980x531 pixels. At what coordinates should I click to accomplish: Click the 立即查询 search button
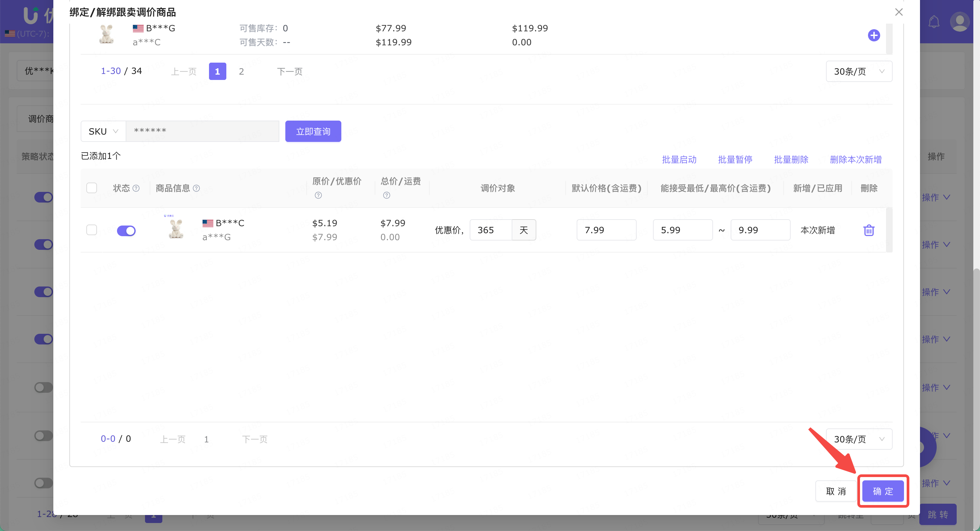click(x=313, y=131)
